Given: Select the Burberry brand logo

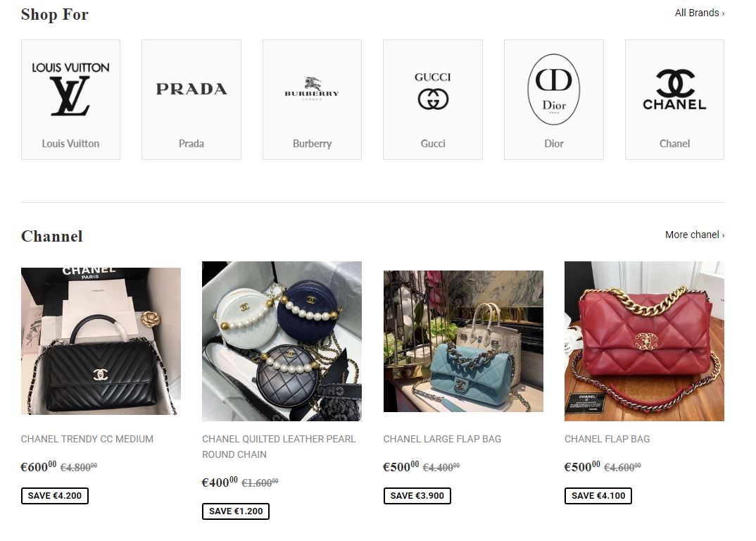Looking at the screenshot, I should tap(312, 89).
